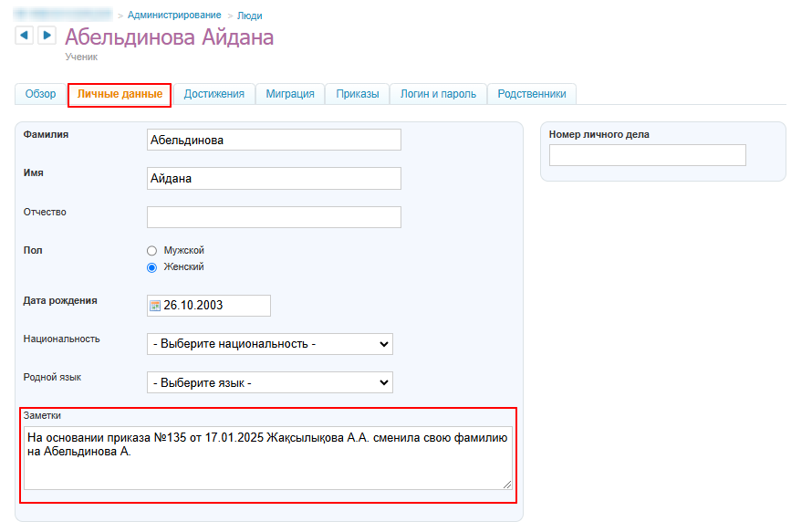
Task: Grab the Заметки textarea resize handle
Action: [507, 485]
